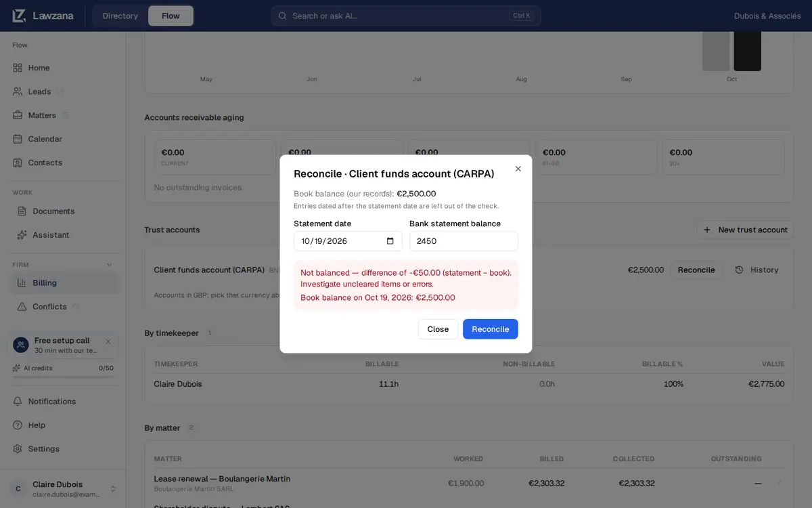Click the Close button in dialog
This screenshot has height=508, width=812.
click(x=438, y=329)
